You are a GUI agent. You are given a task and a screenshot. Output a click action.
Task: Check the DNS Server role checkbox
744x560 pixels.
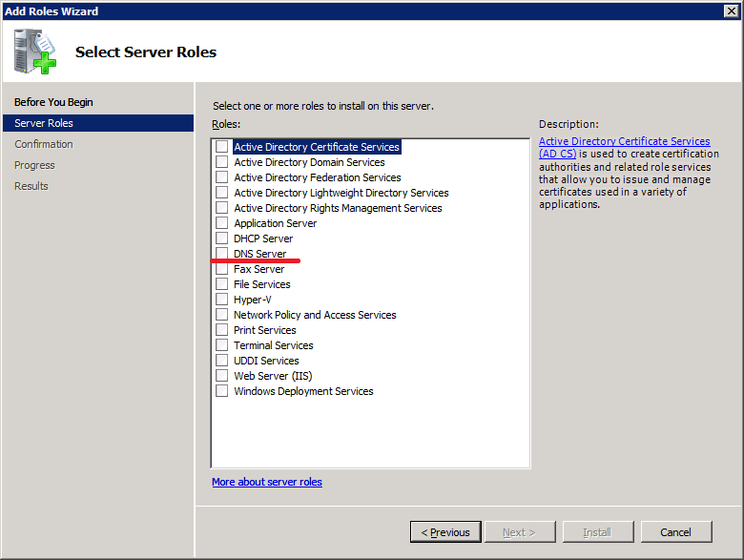pos(221,254)
